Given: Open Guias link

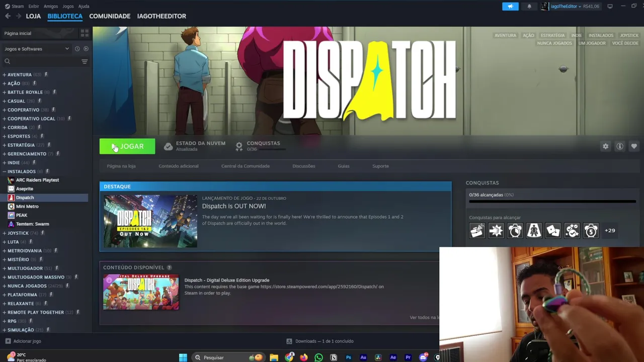Looking at the screenshot, I should [344, 166].
